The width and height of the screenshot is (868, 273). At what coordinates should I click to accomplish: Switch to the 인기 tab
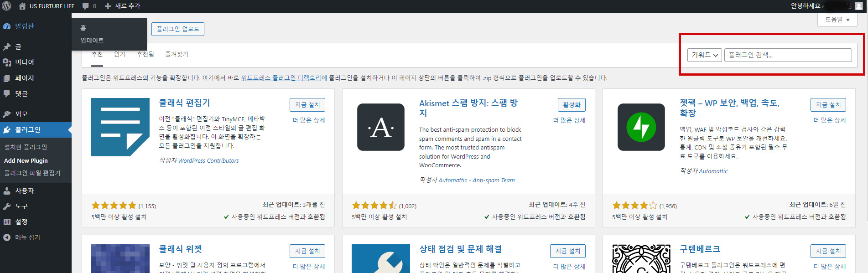(120, 54)
